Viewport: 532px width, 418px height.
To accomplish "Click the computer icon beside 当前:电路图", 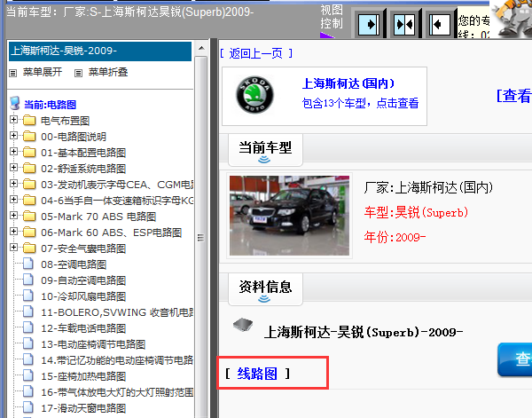I will point(15,103).
